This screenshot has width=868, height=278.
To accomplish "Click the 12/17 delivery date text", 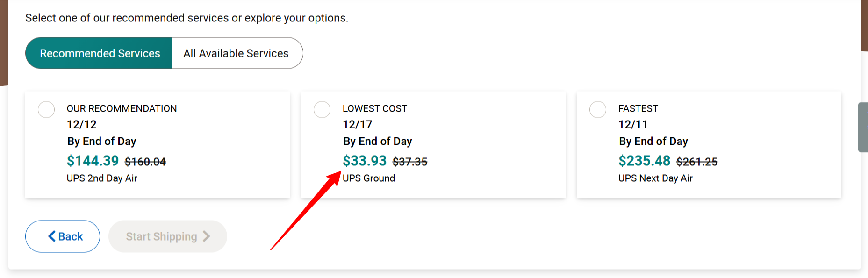I will (x=357, y=125).
